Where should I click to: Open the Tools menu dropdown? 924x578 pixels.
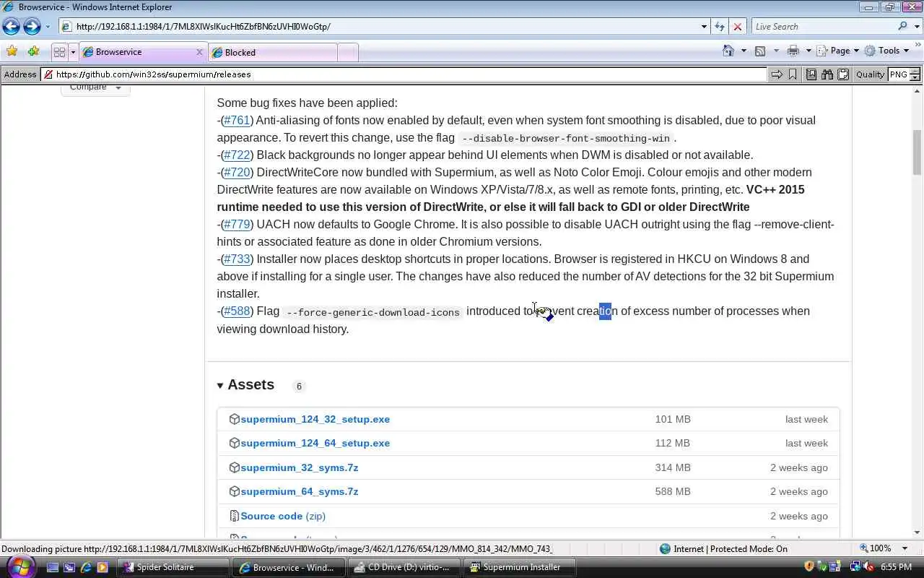pos(886,51)
